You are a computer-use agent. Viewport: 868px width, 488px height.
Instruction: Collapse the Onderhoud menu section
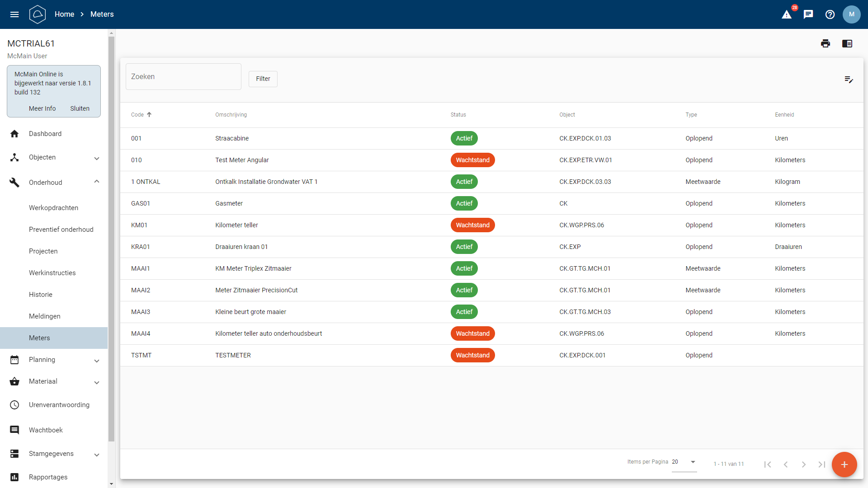tap(96, 182)
